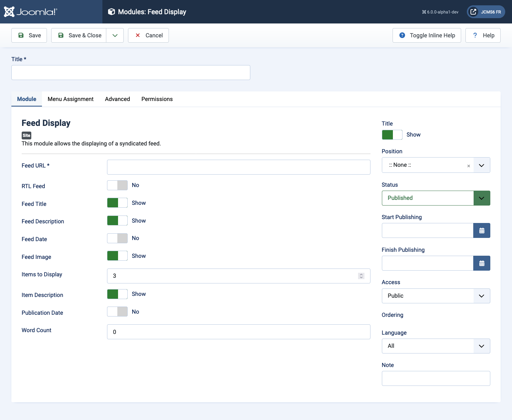Image resolution: width=512 pixels, height=420 pixels.
Task: Click into the Feed URL field
Action: (239, 167)
